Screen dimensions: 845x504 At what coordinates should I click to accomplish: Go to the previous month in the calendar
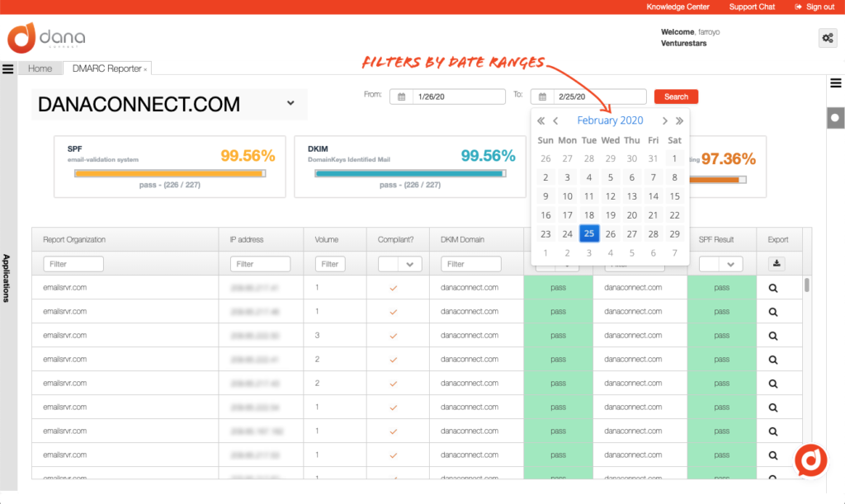(556, 120)
